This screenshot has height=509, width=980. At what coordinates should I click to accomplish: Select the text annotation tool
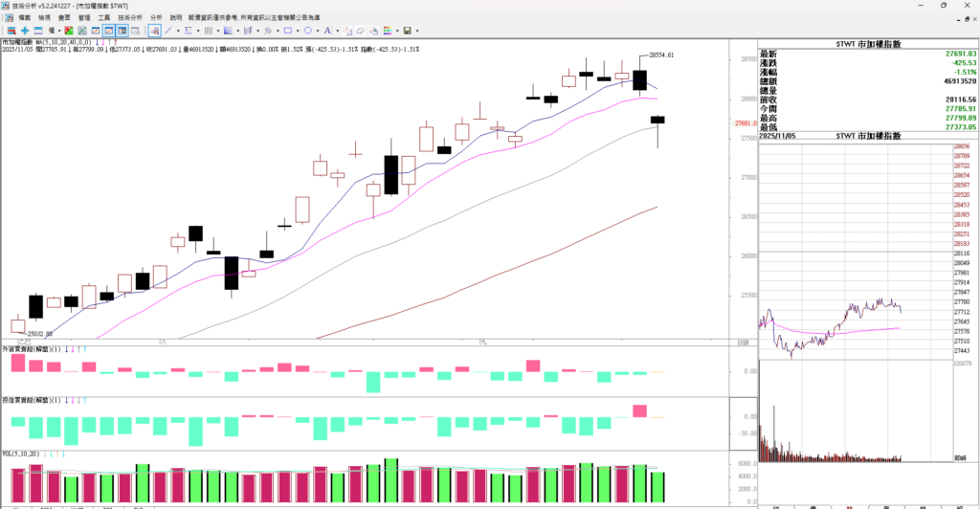point(327,31)
